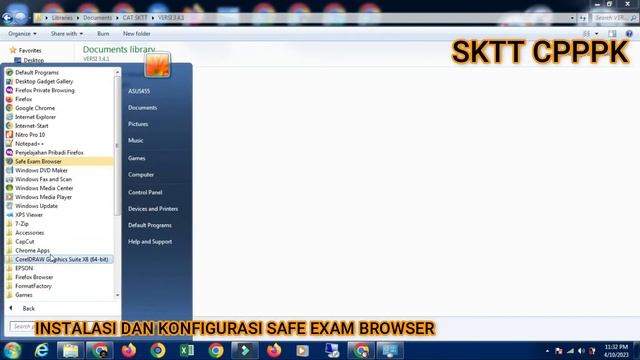The image size is (640, 360).
Task: Open Computer from the Start menu
Action: [x=141, y=175]
